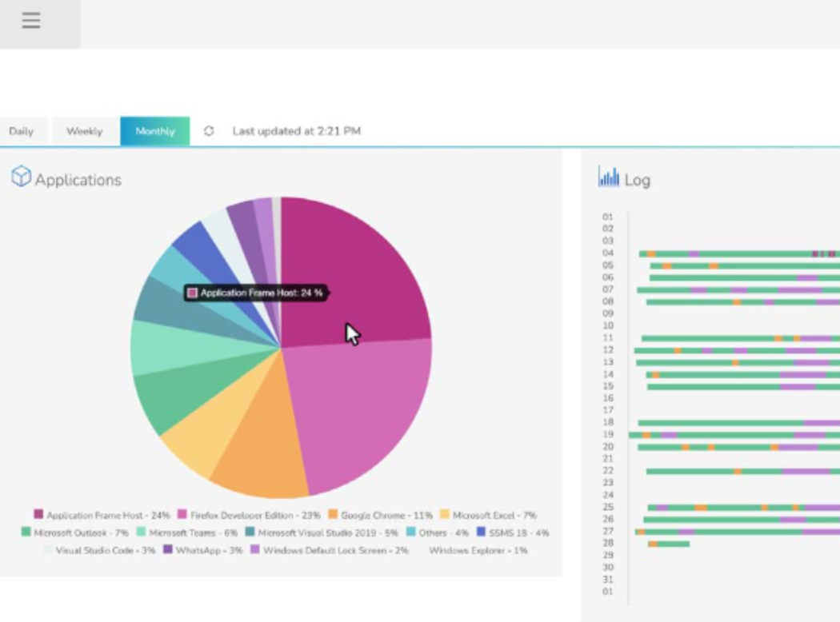Click the refresh icon beside Last updated
Viewport: 840px width, 622px height.
coord(209,131)
